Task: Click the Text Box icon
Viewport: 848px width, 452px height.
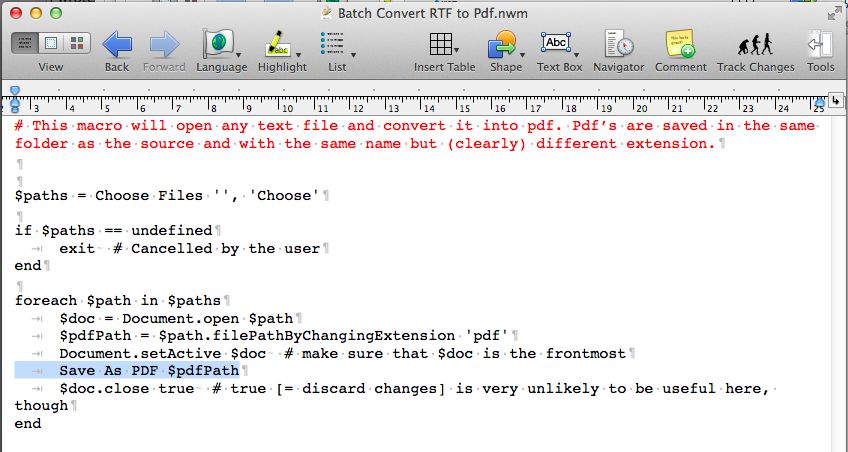Action: 555,44
